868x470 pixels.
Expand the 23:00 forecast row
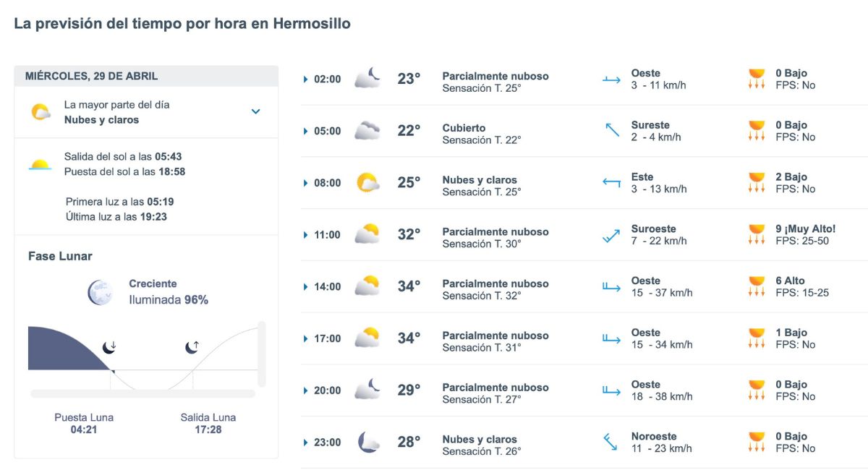305,442
